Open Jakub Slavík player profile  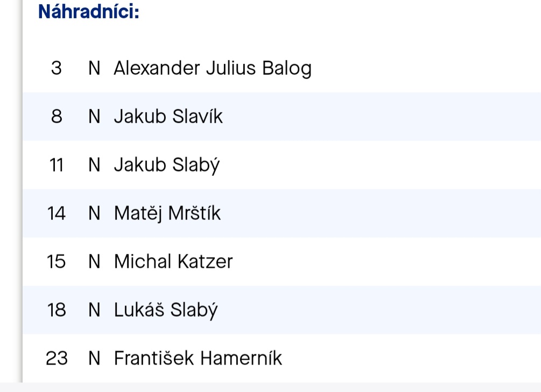(168, 117)
